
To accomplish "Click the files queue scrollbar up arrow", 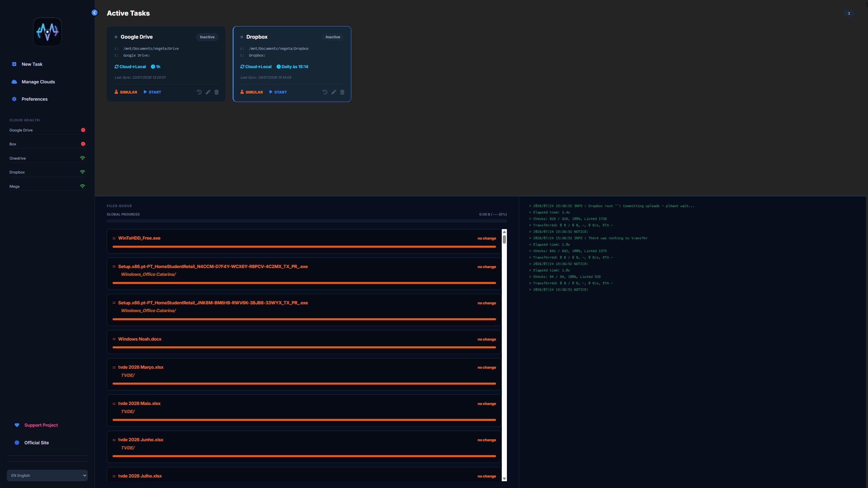I will pyautogui.click(x=504, y=232).
